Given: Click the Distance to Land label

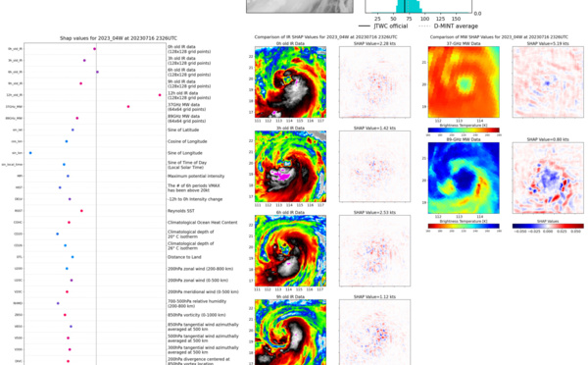Looking at the screenshot, I should pyautogui.click(x=184, y=257).
